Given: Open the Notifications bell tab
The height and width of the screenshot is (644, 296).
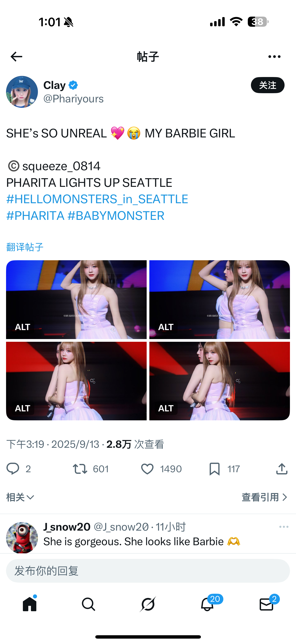Looking at the screenshot, I should (207, 604).
